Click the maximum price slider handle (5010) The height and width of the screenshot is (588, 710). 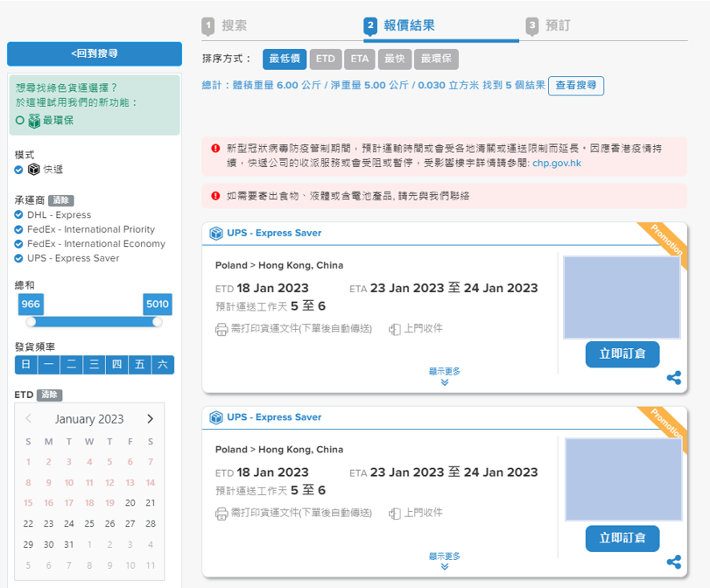(157, 322)
